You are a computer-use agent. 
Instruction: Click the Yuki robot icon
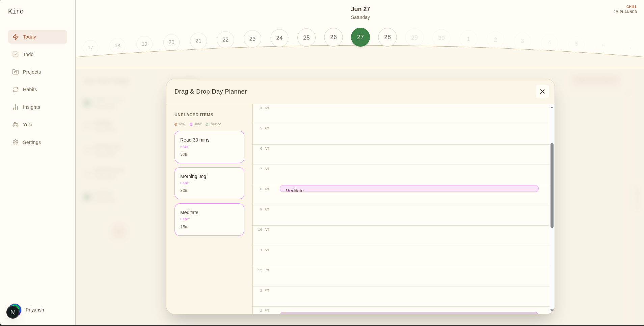pos(16,125)
